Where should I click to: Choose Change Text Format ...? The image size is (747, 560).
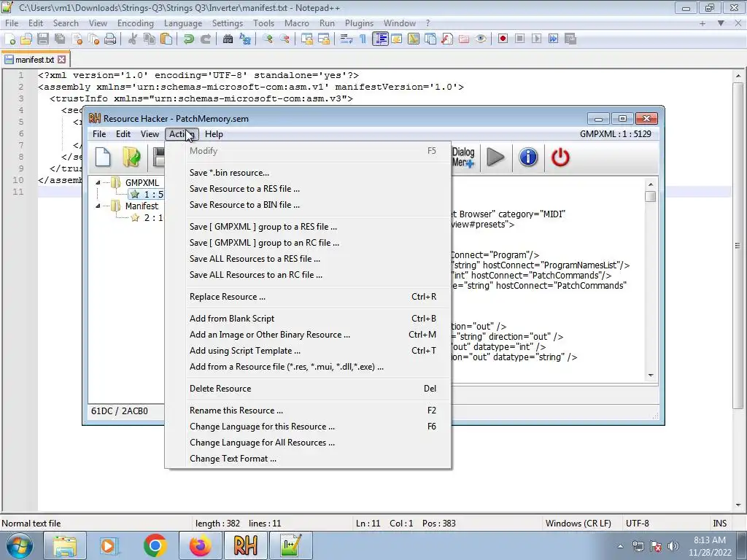click(309, 459)
